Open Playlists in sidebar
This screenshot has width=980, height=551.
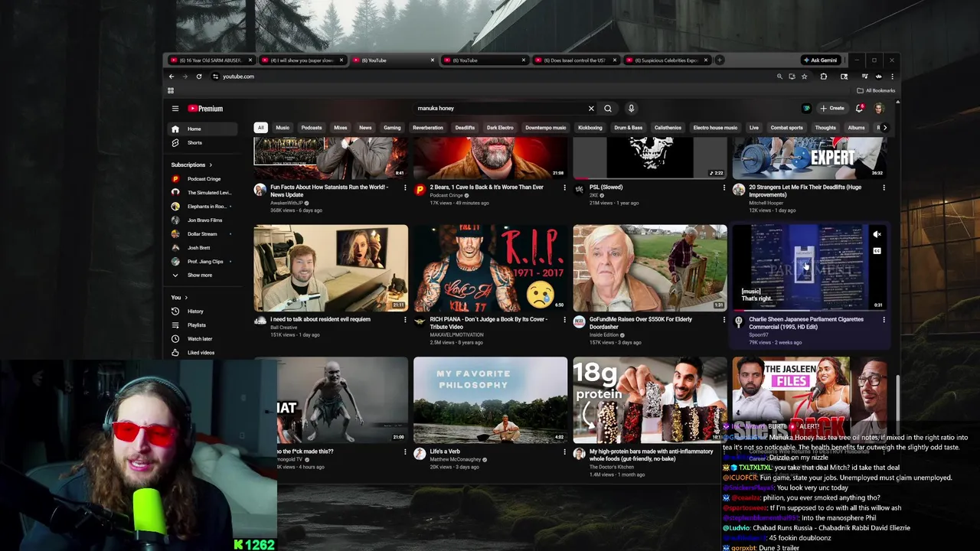point(204,325)
